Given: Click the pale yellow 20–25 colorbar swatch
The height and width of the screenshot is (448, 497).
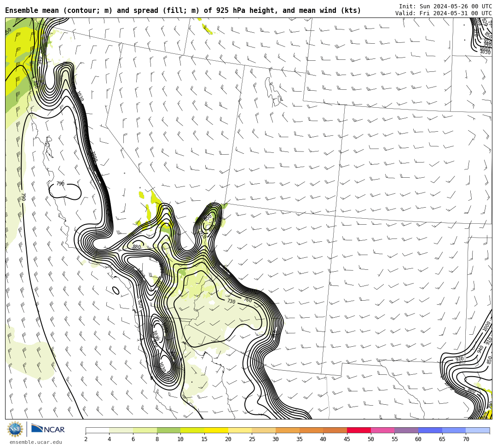Looking at the screenshot, I should 240,430.
